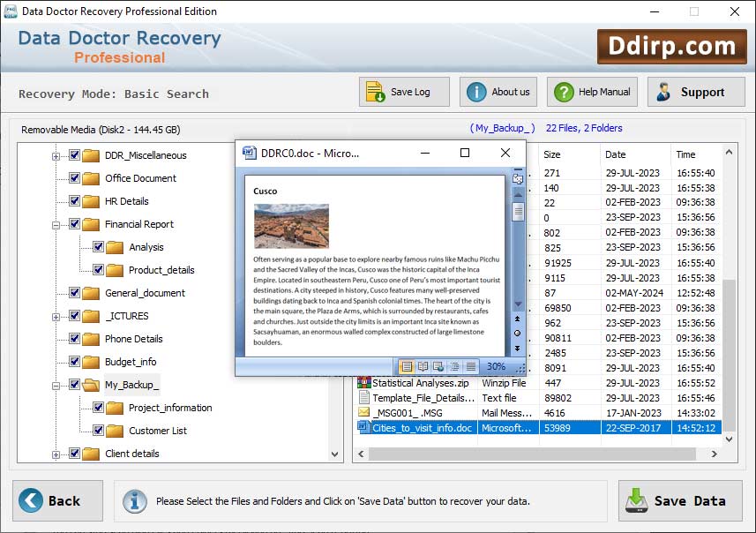
Task: Click the file list horizontal scroll right arrow
Action: [x=714, y=454]
